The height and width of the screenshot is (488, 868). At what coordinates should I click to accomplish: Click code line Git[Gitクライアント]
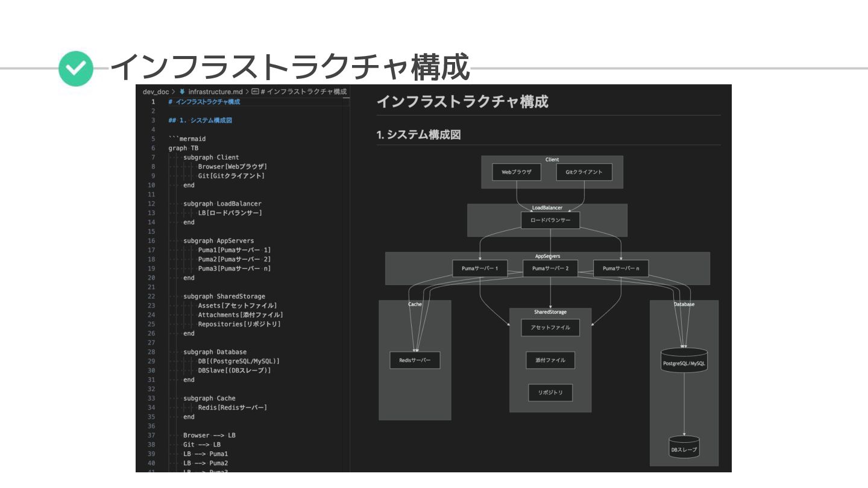(x=231, y=176)
